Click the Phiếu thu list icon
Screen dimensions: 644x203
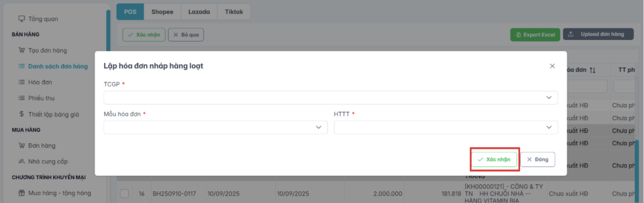coord(22,98)
